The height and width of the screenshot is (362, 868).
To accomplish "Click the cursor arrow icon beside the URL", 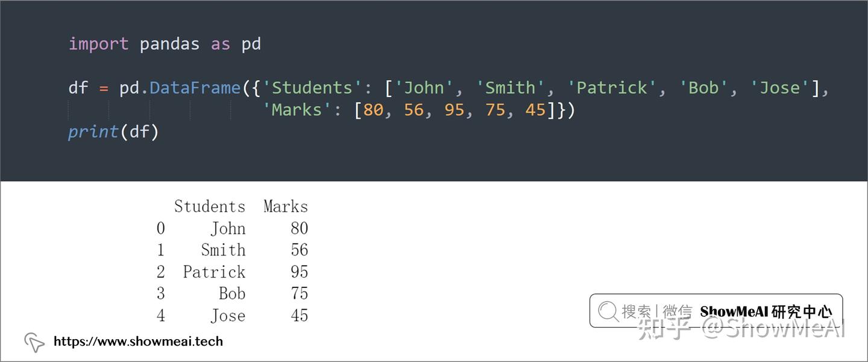I will pos(34,342).
